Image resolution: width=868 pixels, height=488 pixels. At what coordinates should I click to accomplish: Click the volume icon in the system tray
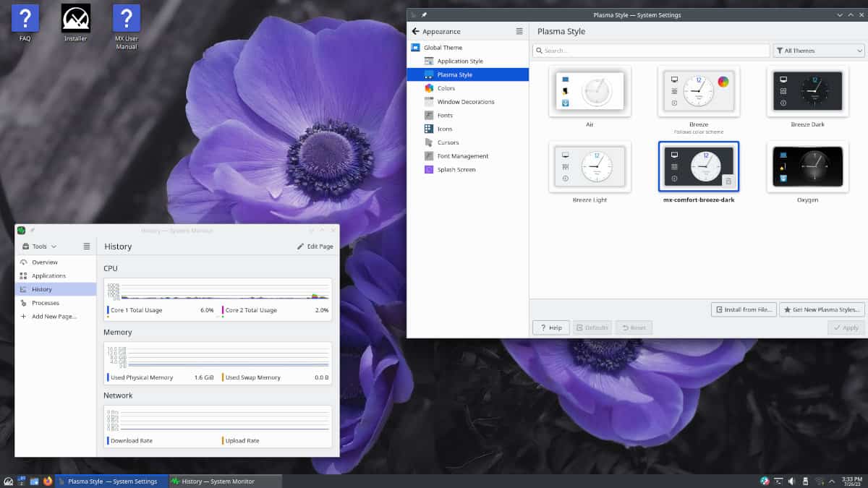pyautogui.click(x=791, y=481)
